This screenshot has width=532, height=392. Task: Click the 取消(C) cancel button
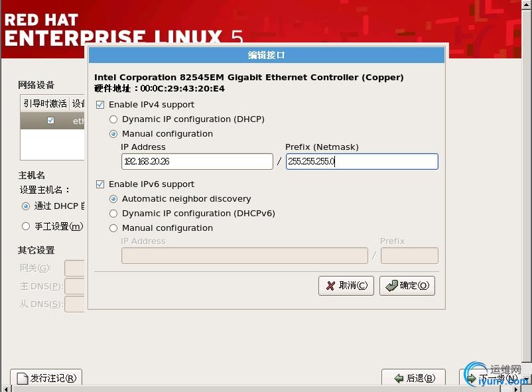(x=346, y=286)
